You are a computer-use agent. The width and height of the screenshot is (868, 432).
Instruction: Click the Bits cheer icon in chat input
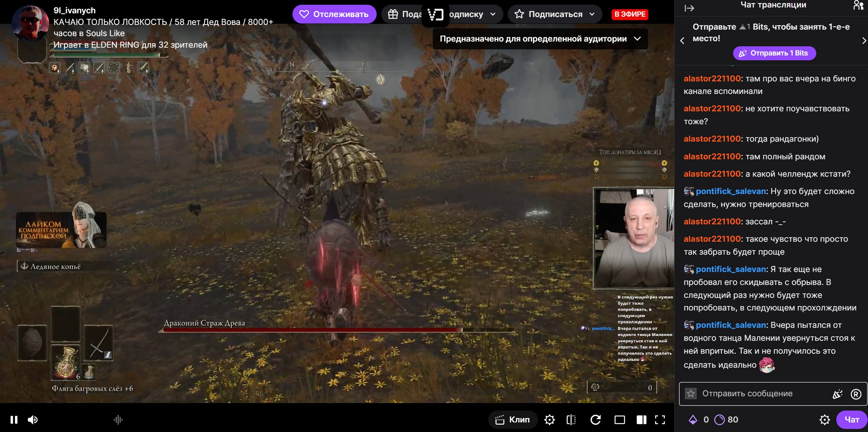click(837, 394)
